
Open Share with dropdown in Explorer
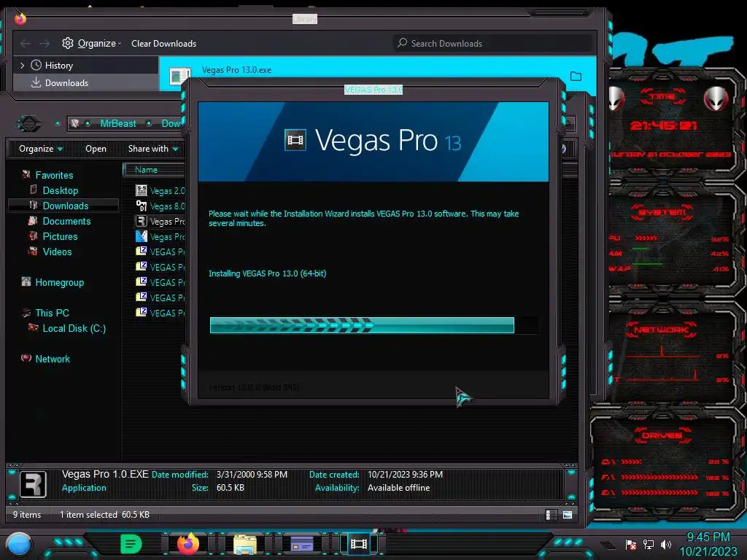pyautogui.click(x=152, y=149)
